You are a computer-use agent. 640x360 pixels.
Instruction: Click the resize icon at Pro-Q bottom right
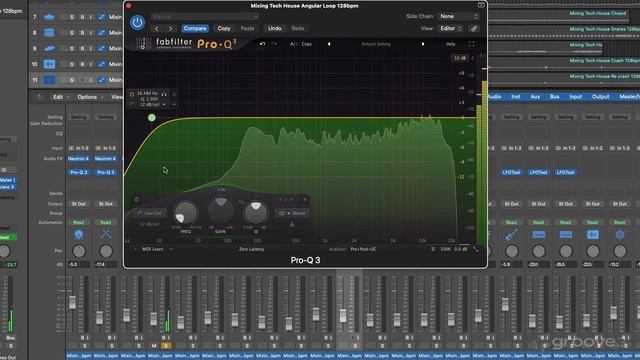pos(476,249)
